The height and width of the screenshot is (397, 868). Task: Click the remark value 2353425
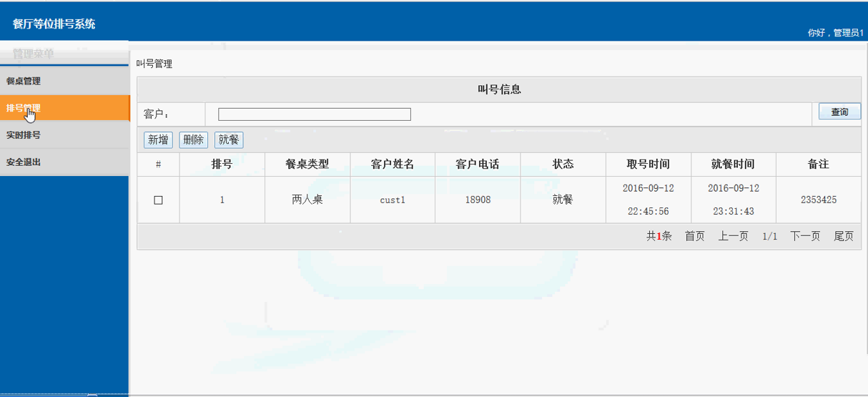coord(819,200)
